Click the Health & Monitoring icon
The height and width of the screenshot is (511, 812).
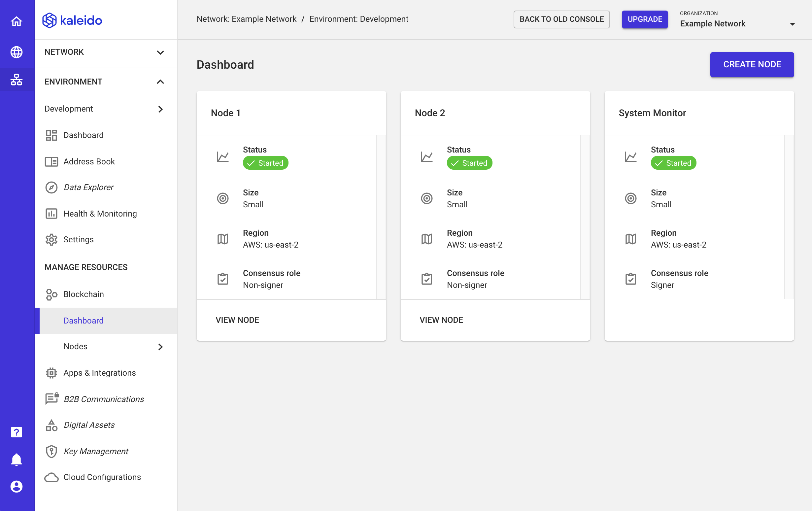[x=51, y=213]
